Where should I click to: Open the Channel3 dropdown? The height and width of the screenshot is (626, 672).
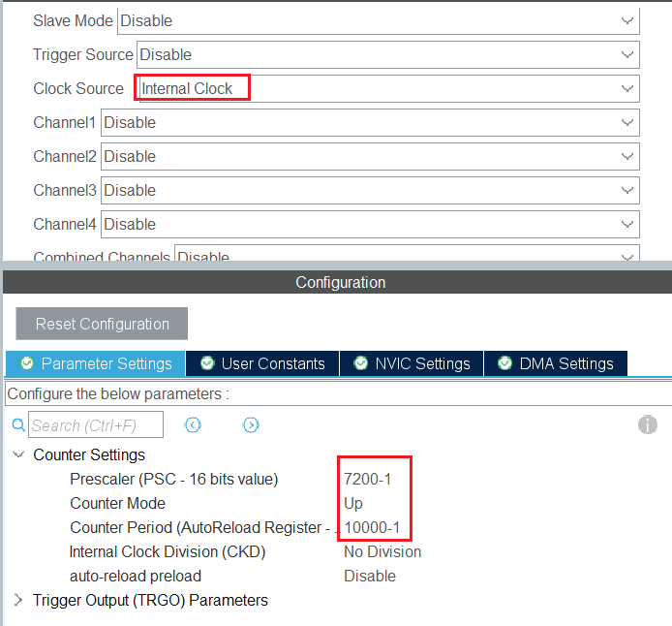point(369,190)
